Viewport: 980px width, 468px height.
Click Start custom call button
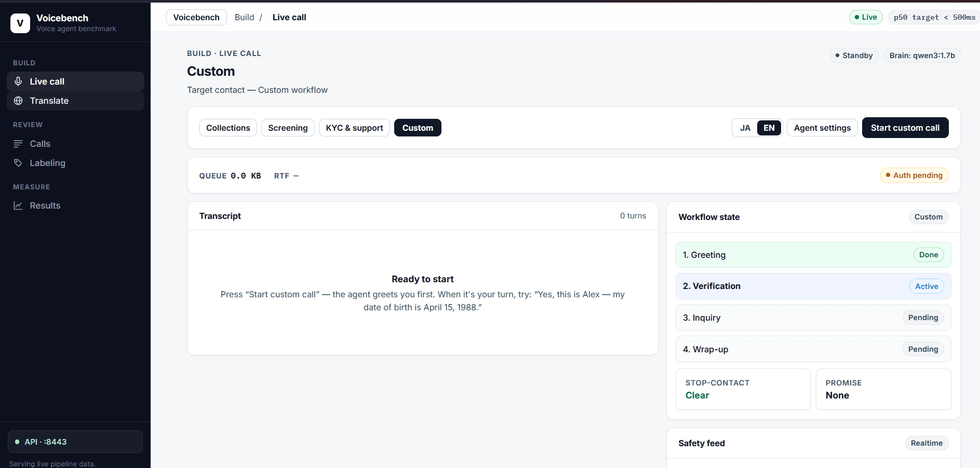(x=905, y=128)
